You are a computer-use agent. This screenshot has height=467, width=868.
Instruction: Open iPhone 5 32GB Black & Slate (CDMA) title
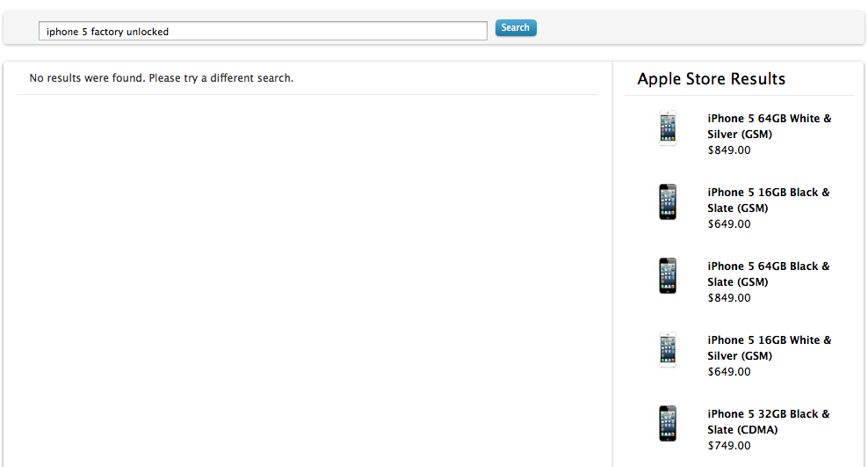[x=769, y=421]
